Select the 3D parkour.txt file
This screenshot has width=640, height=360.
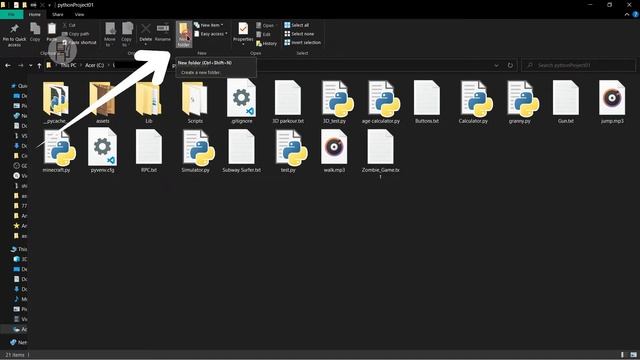pyautogui.click(x=288, y=102)
